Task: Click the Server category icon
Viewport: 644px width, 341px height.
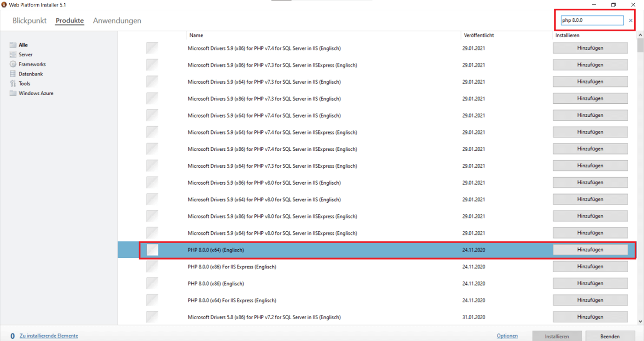Action: (x=13, y=54)
